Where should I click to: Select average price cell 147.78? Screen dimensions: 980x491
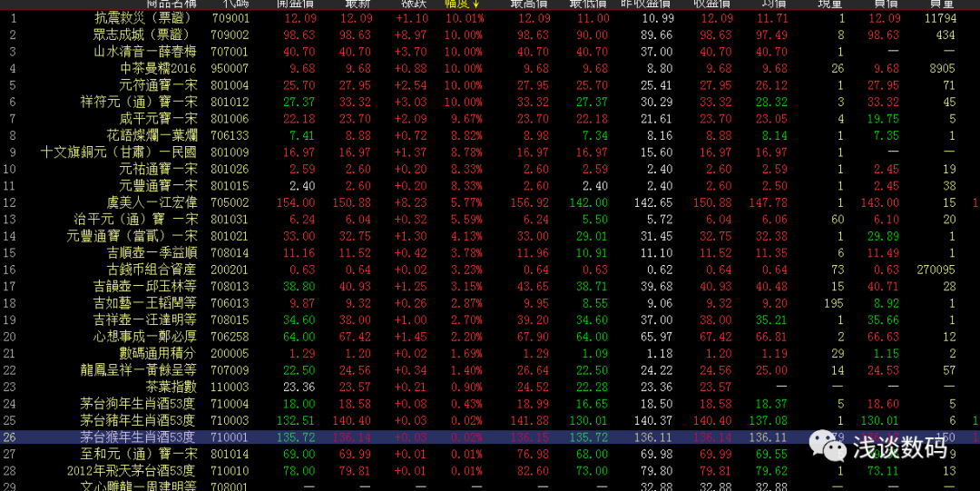pyautogui.click(x=769, y=202)
